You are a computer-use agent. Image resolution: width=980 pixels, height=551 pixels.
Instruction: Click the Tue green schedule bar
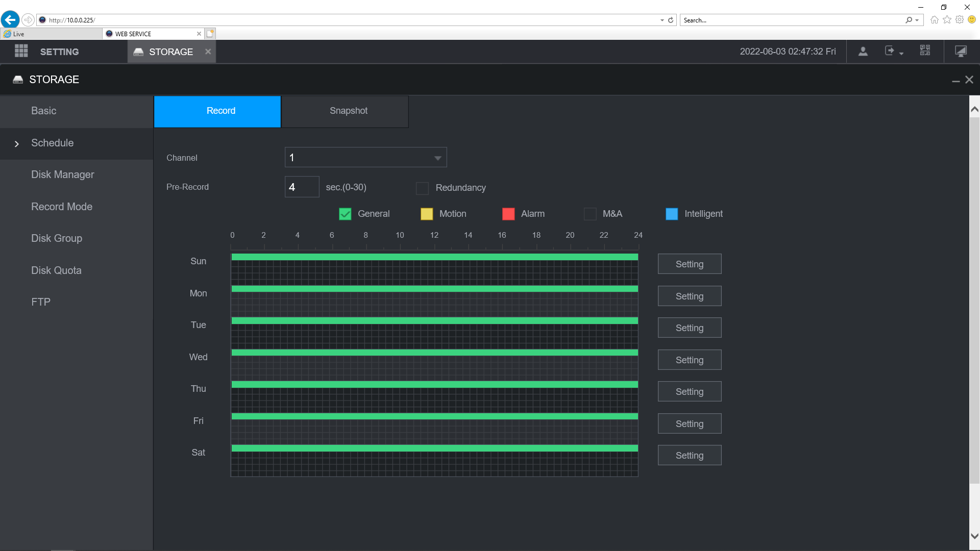tap(435, 320)
